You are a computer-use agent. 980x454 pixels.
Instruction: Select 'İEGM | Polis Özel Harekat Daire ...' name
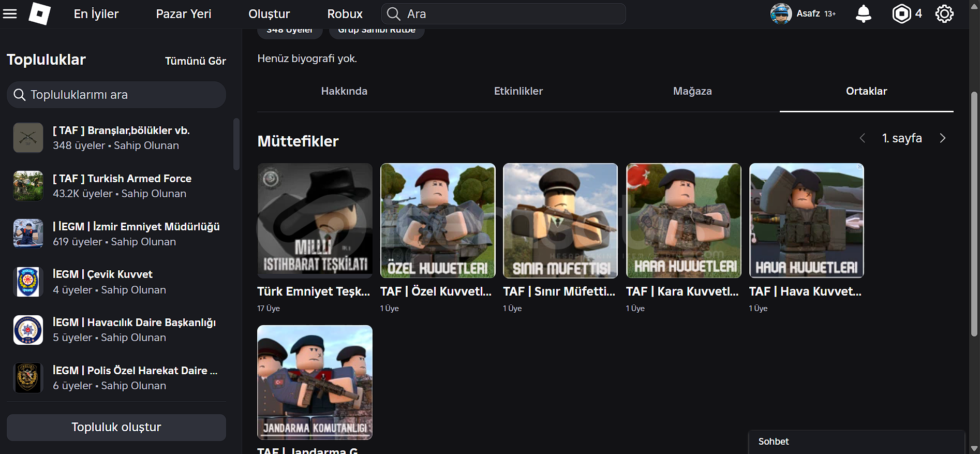(135, 371)
